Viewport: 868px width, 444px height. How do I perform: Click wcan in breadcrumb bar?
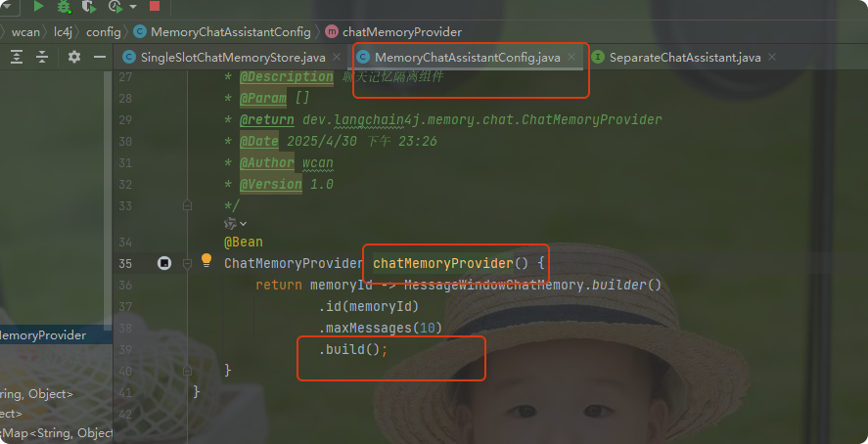pos(25,32)
